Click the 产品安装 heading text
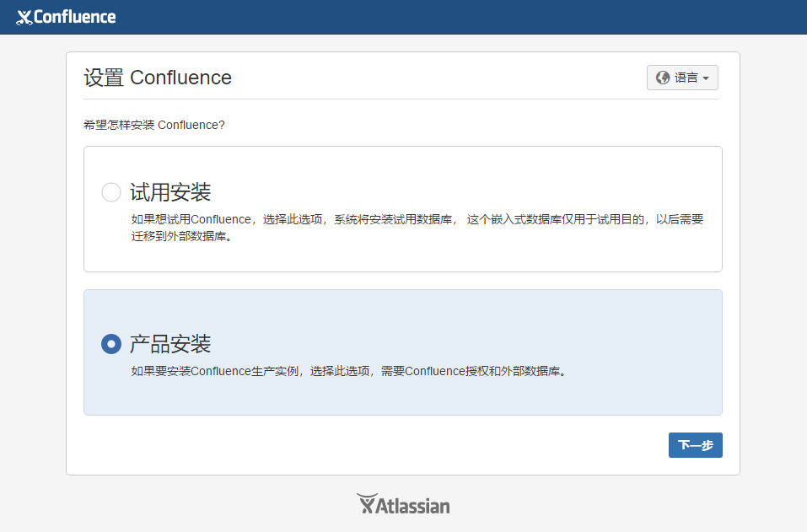The width and height of the screenshot is (807, 532). click(170, 344)
